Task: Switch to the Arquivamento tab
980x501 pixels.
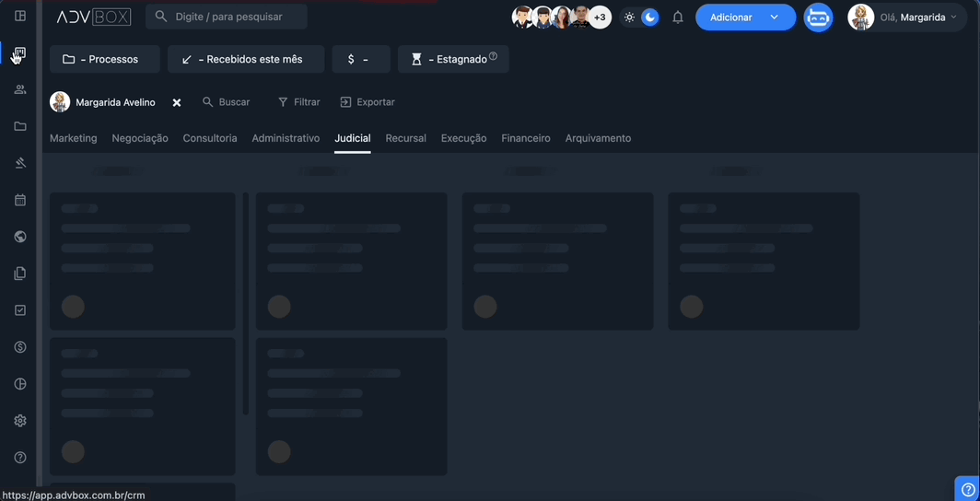Action: pyautogui.click(x=598, y=138)
